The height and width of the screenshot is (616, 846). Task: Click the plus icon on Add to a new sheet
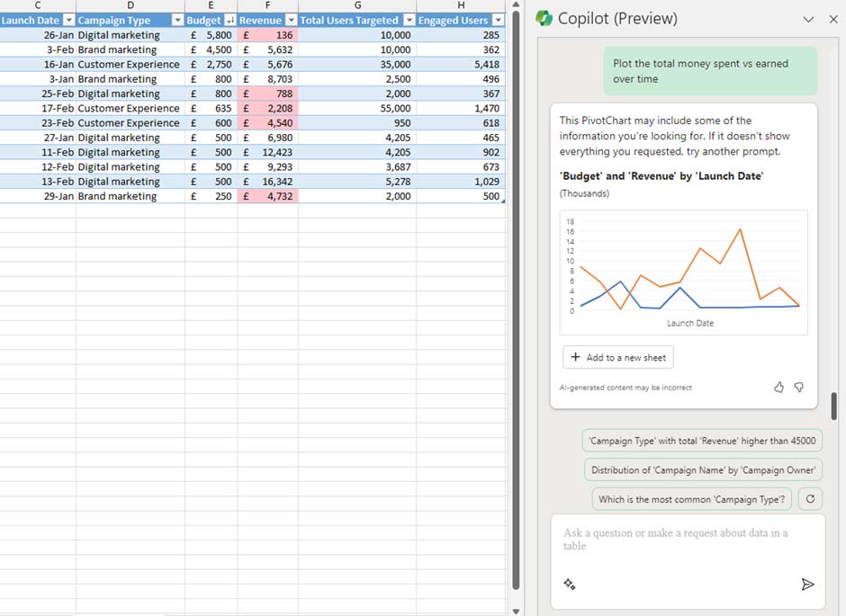[x=574, y=357]
